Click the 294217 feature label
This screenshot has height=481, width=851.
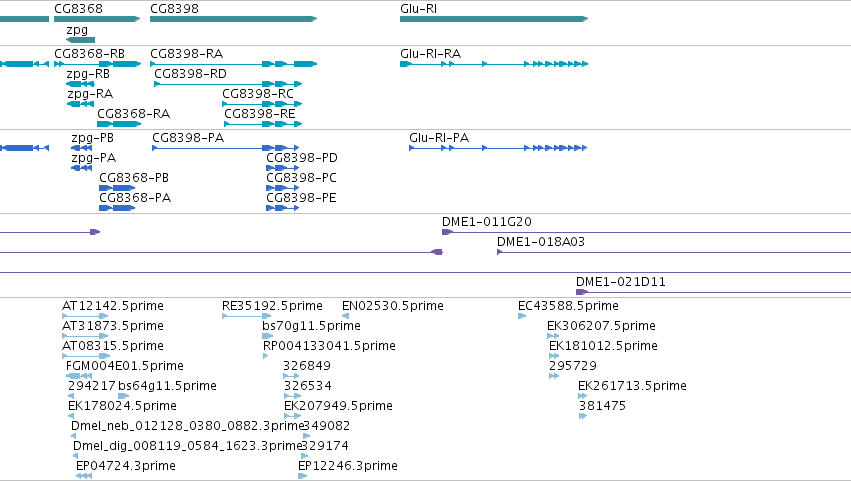[x=92, y=387]
